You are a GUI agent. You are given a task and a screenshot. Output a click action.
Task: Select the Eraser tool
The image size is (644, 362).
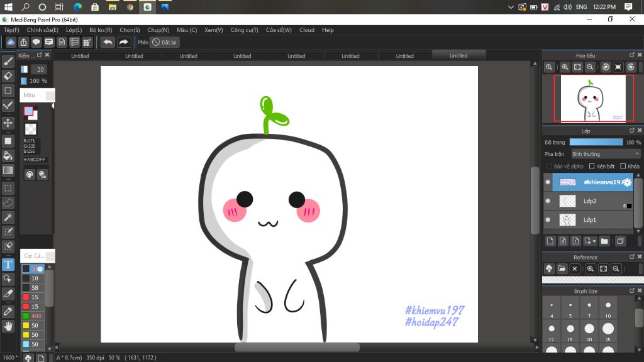8,76
